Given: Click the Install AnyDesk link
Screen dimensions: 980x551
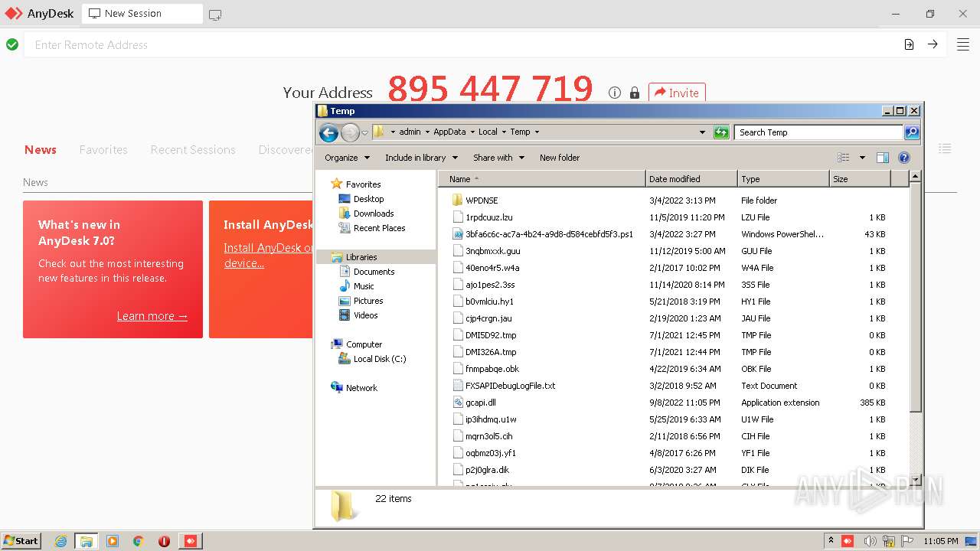Looking at the screenshot, I should (268, 255).
